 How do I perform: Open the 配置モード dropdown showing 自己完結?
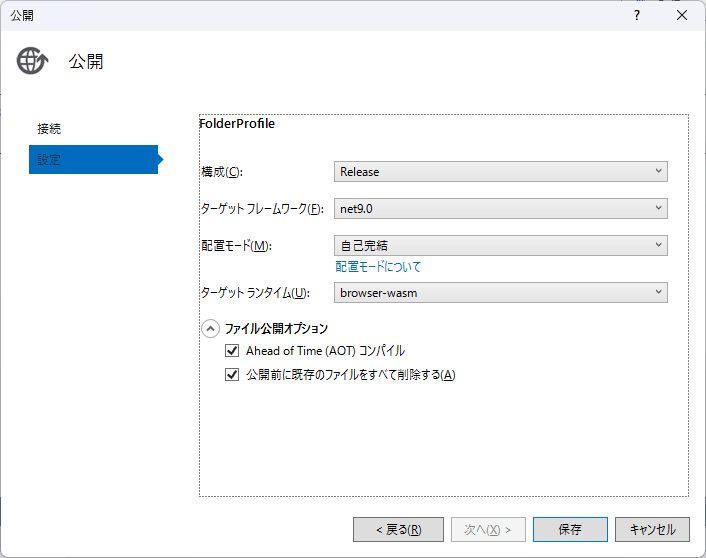[x=501, y=245]
